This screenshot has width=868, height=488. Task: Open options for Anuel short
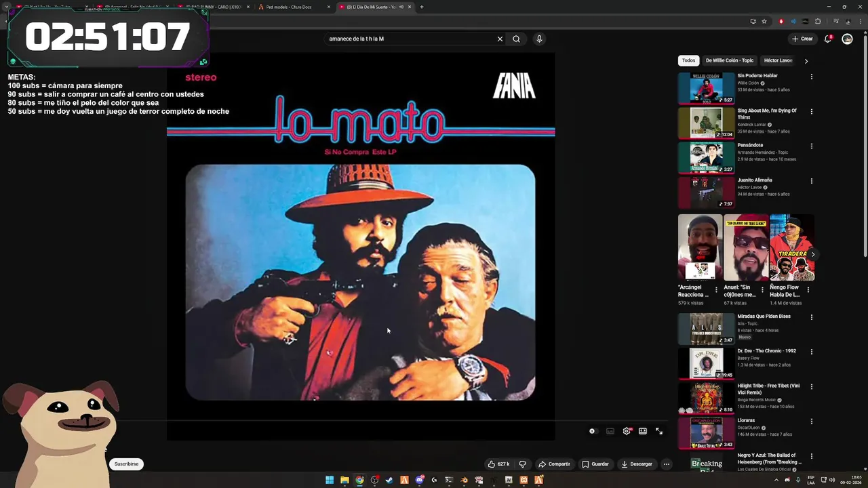762,290
